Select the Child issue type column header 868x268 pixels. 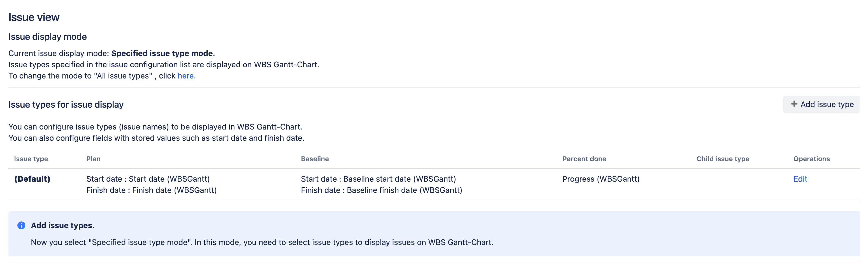tap(723, 159)
